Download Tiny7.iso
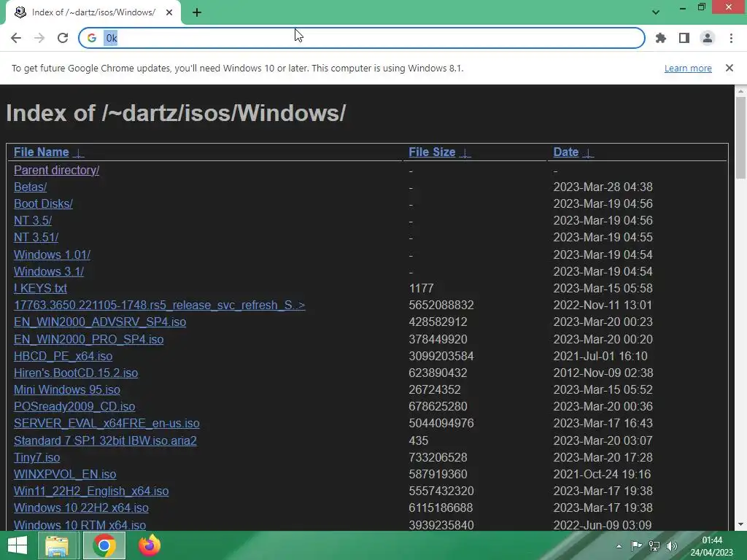Viewport: 747px width, 560px height. tap(36, 457)
